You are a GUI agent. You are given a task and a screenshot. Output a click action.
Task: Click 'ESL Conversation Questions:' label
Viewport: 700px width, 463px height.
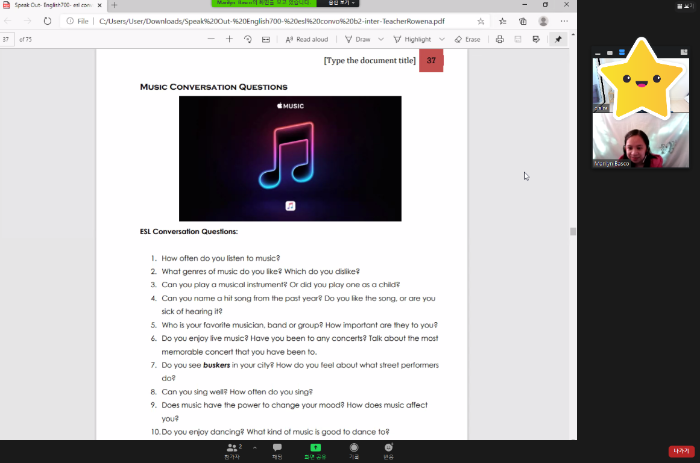[x=189, y=231]
